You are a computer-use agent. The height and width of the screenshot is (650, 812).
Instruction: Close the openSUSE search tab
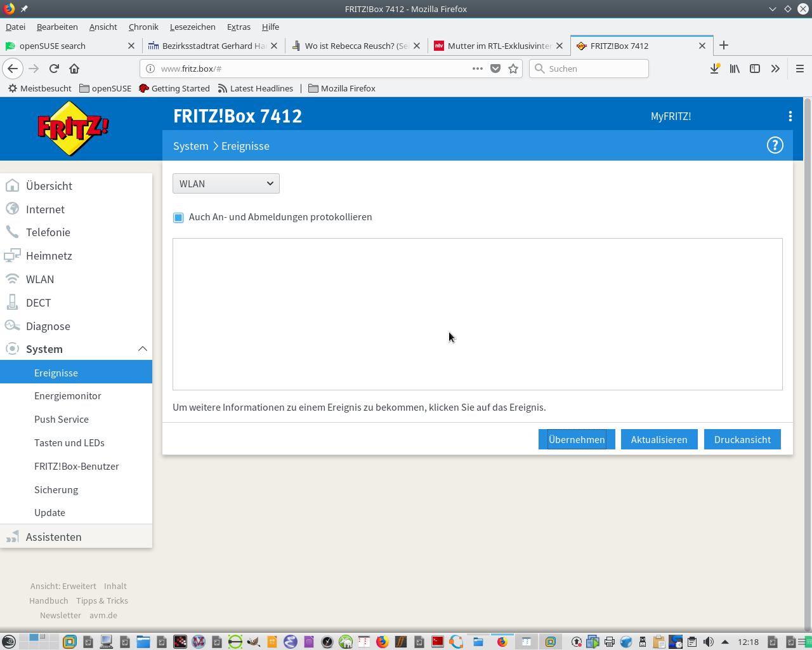point(131,46)
